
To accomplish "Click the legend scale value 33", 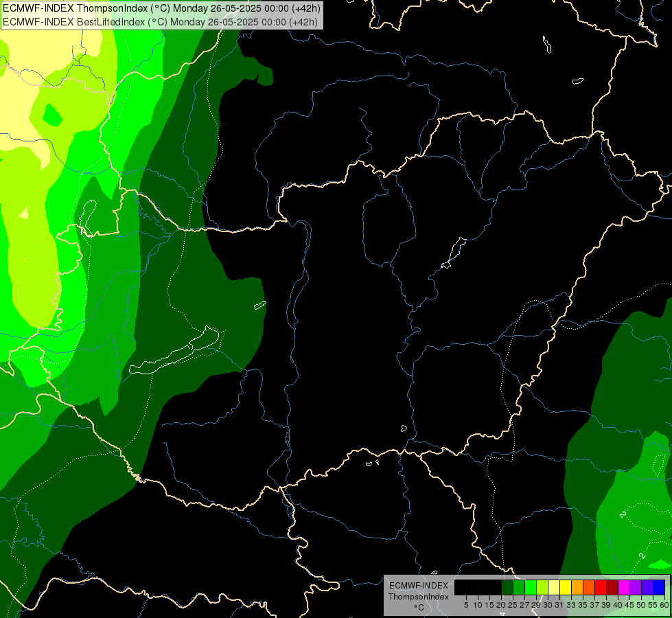I will (571, 605).
